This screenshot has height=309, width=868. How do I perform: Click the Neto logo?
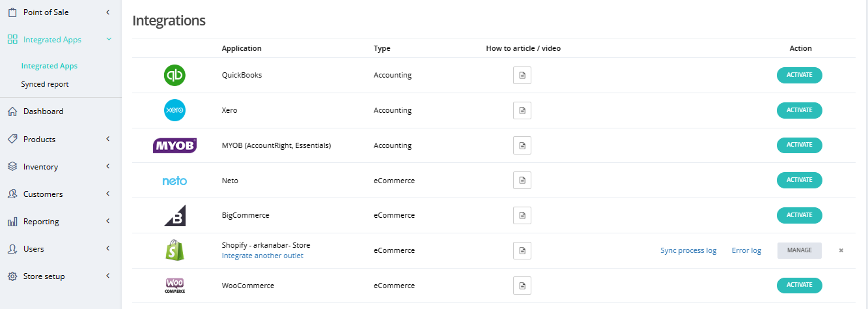(x=175, y=181)
